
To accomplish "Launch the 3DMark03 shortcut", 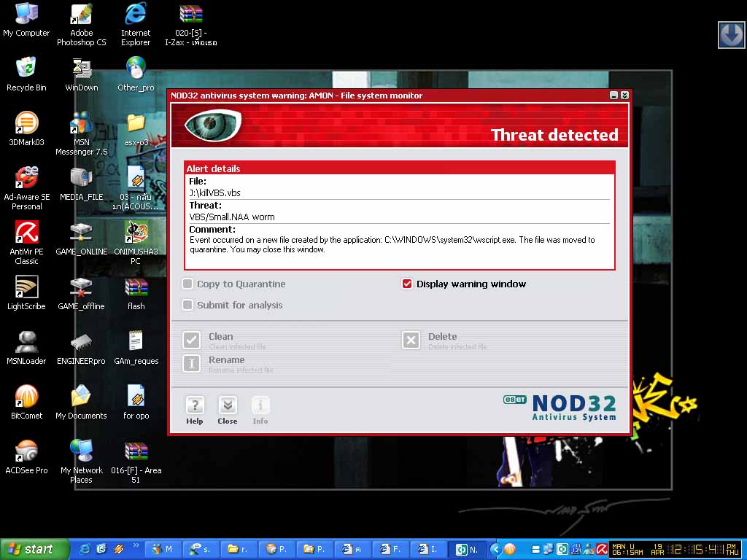I will click(x=26, y=128).
